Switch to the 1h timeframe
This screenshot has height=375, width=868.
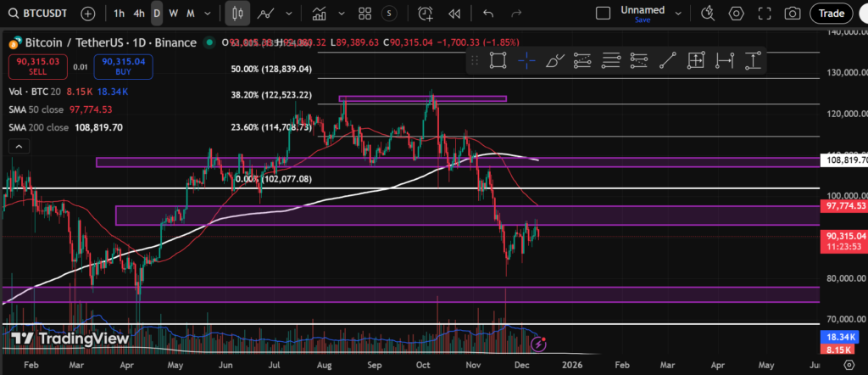click(x=119, y=14)
